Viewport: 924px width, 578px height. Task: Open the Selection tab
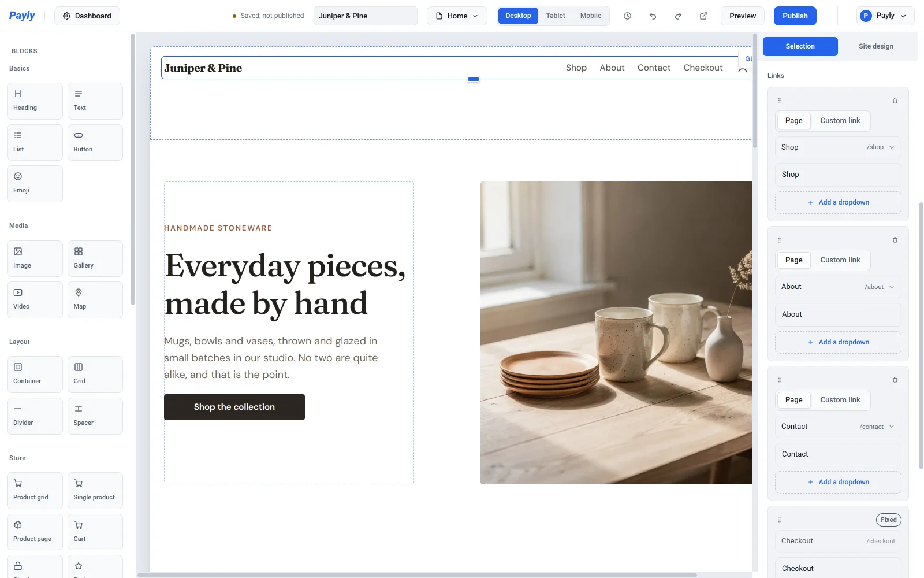[800, 46]
